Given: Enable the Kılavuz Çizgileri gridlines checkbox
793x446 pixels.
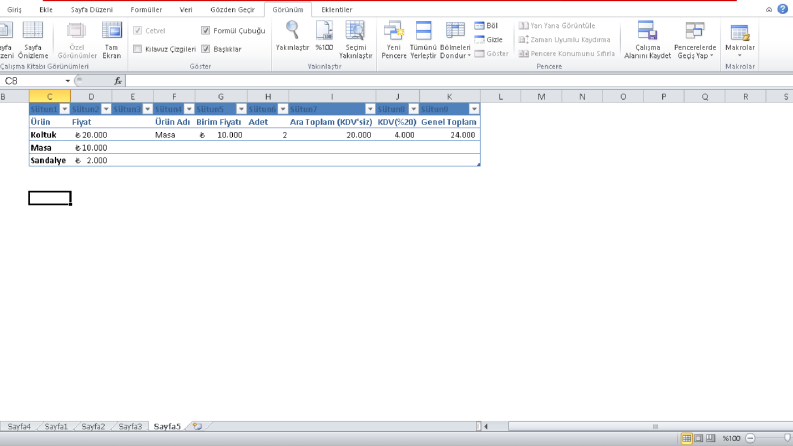Looking at the screenshot, I should pos(138,49).
